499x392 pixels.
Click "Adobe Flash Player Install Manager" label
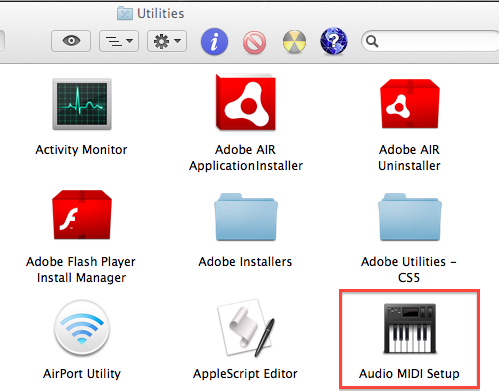(81, 270)
